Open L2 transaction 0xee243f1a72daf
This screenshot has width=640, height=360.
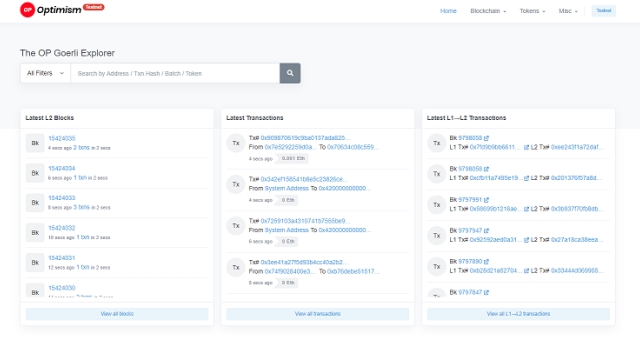click(577, 147)
